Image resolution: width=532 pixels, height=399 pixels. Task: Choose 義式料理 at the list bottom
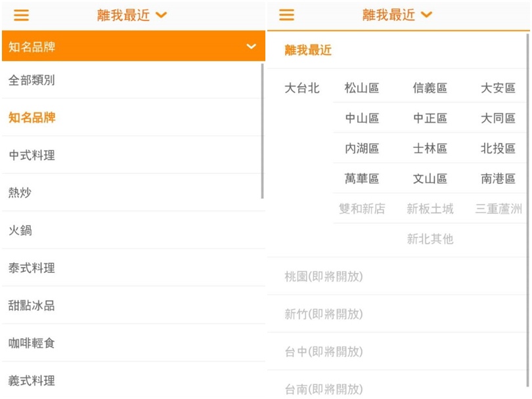32,381
